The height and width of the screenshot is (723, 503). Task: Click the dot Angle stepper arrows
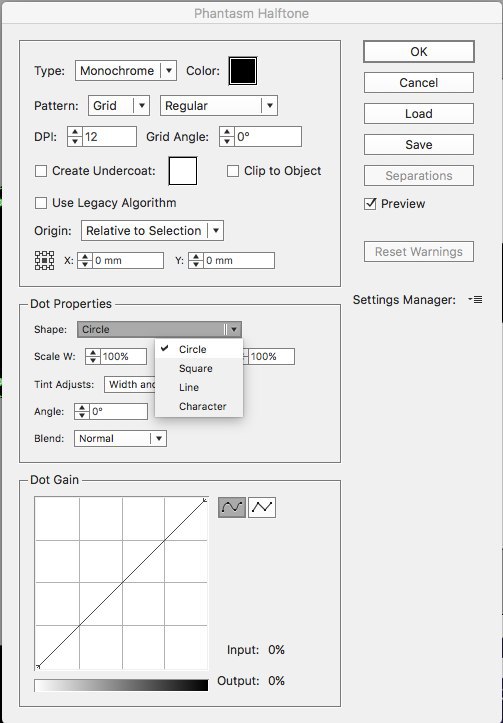coord(82,411)
